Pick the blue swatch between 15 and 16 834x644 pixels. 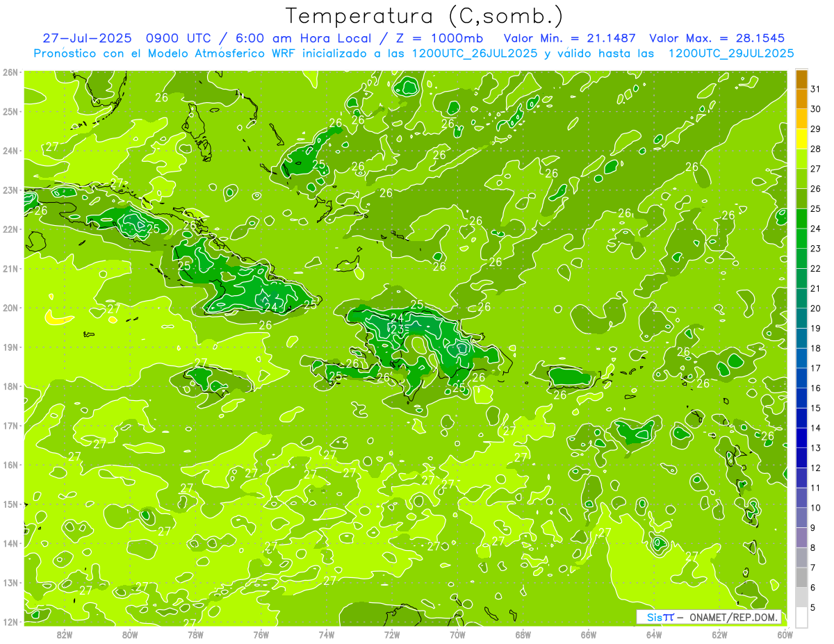pos(801,398)
